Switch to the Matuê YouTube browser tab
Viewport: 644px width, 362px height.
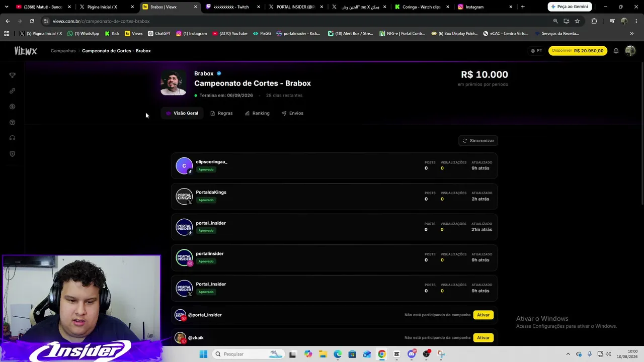tap(44, 7)
